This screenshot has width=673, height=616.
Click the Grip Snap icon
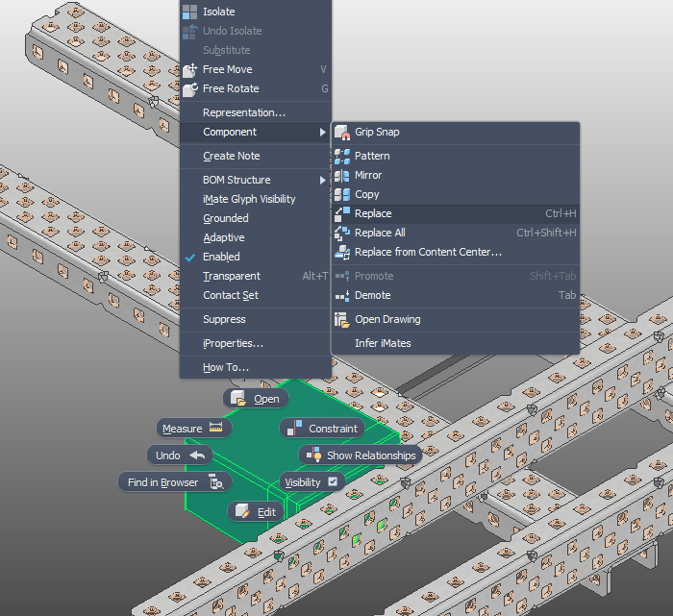pos(342,132)
